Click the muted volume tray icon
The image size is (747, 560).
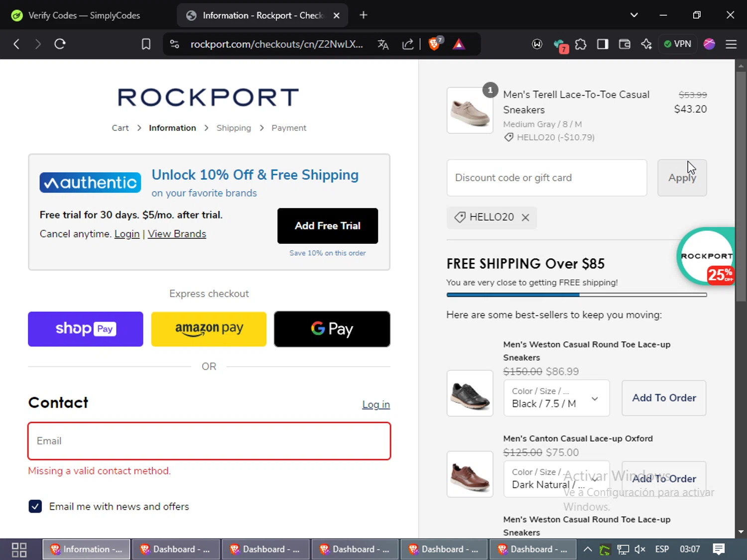pos(640,550)
